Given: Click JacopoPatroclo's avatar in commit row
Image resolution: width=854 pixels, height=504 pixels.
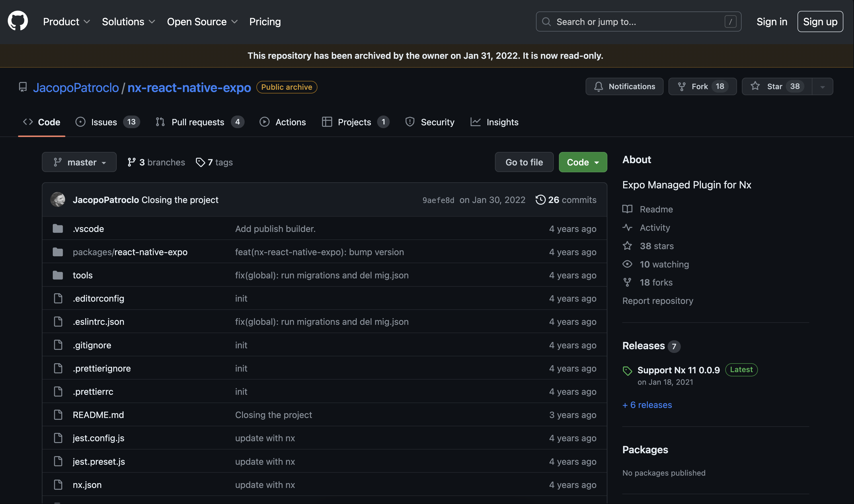Looking at the screenshot, I should (x=58, y=200).
